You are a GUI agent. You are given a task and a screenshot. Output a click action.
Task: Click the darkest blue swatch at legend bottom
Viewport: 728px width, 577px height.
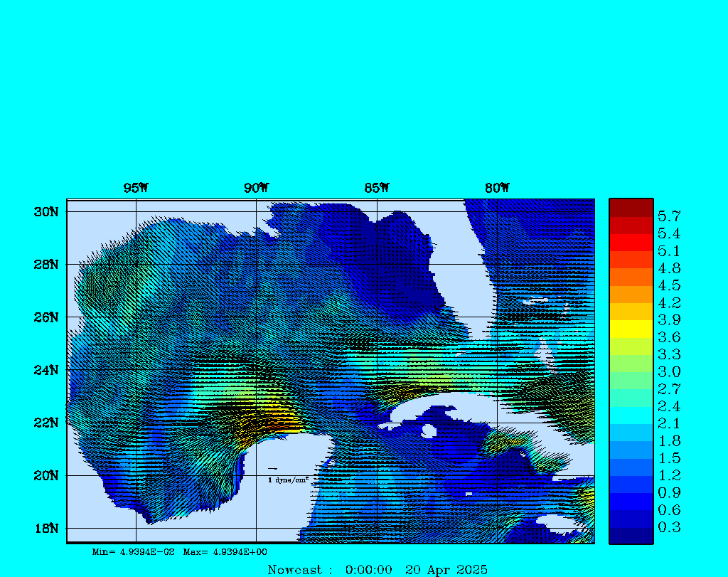click(631, 536)
